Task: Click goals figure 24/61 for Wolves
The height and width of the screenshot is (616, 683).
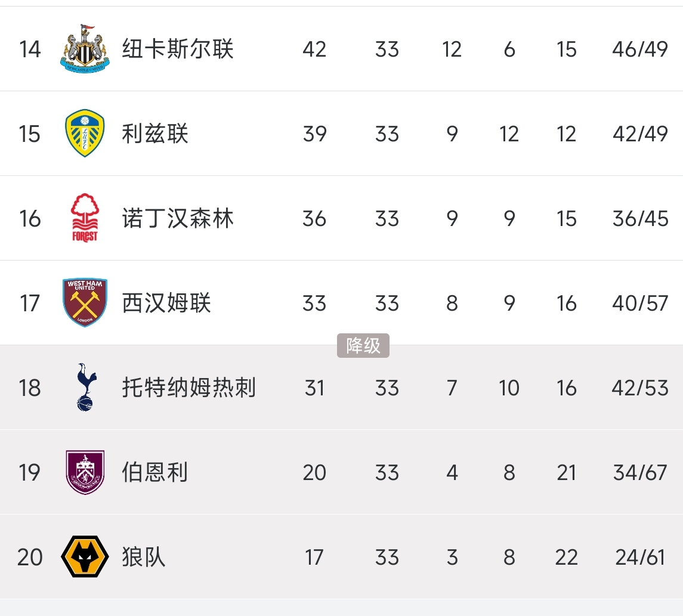Action: click(640, 557)
